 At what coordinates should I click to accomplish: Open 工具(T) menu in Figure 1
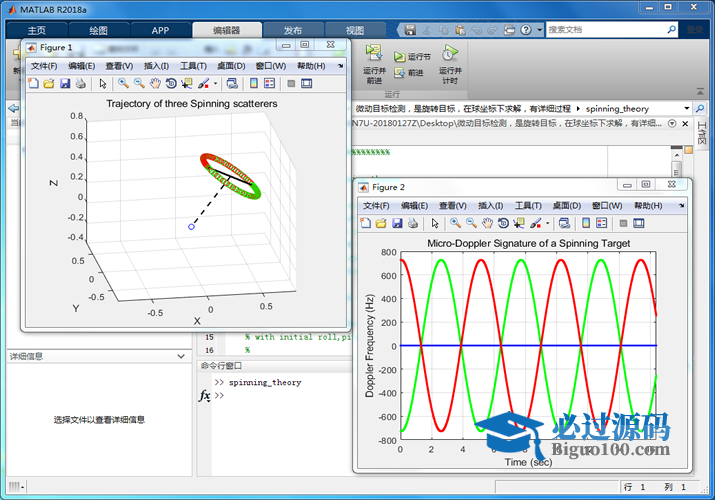[193, 66]
